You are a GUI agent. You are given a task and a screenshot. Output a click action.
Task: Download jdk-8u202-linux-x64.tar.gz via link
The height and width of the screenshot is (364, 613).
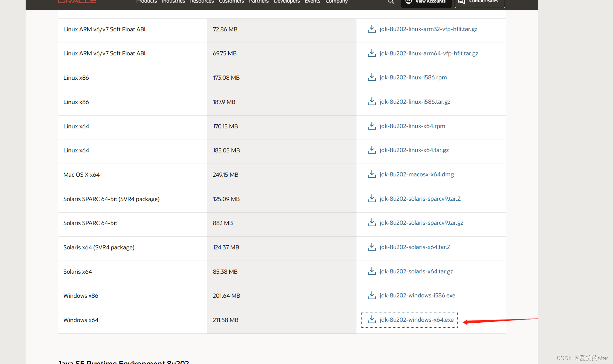coord(414,150)
